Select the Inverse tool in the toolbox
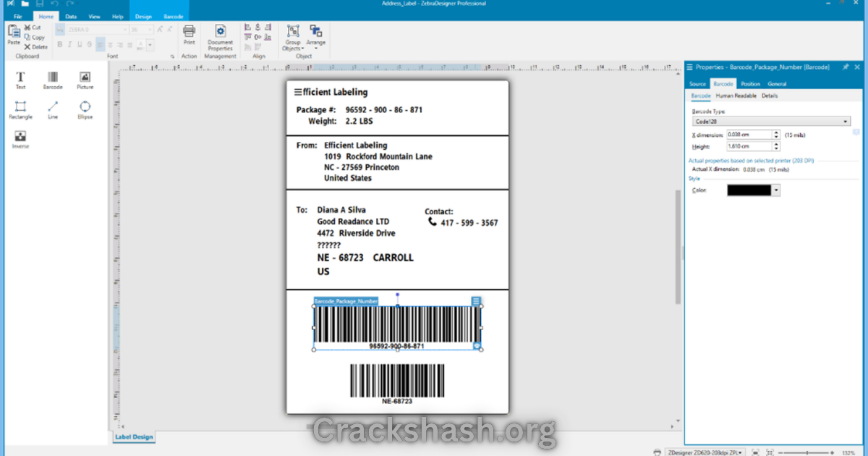Image resolution: width=868 pixels, height=456 pixels. pos(20,139)
